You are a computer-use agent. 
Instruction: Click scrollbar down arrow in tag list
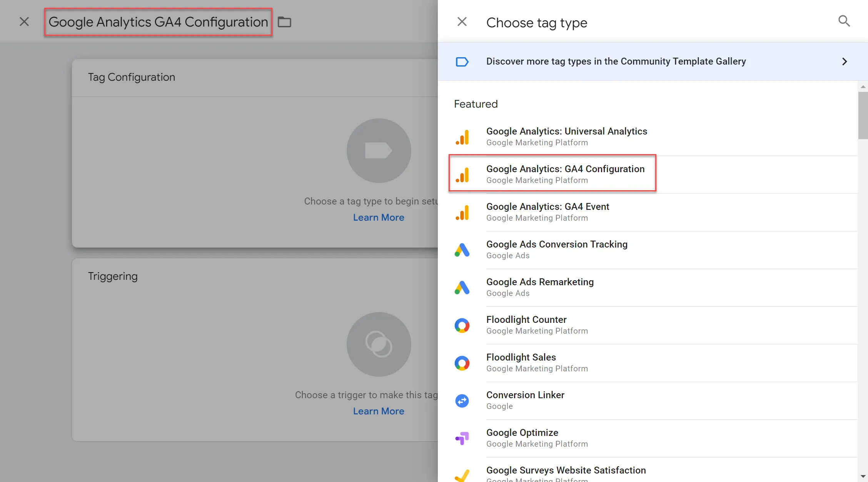(863, 477)
